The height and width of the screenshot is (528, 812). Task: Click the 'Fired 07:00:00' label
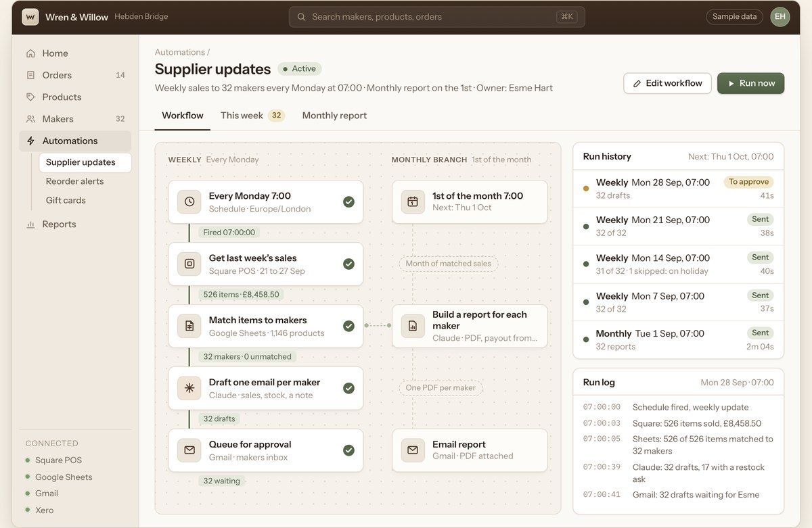pos(229,233)
